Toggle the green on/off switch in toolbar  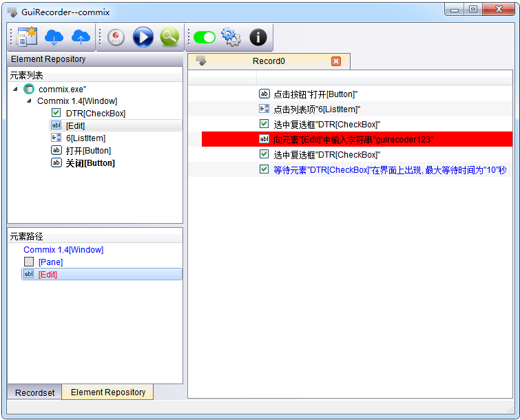[205, 37]
